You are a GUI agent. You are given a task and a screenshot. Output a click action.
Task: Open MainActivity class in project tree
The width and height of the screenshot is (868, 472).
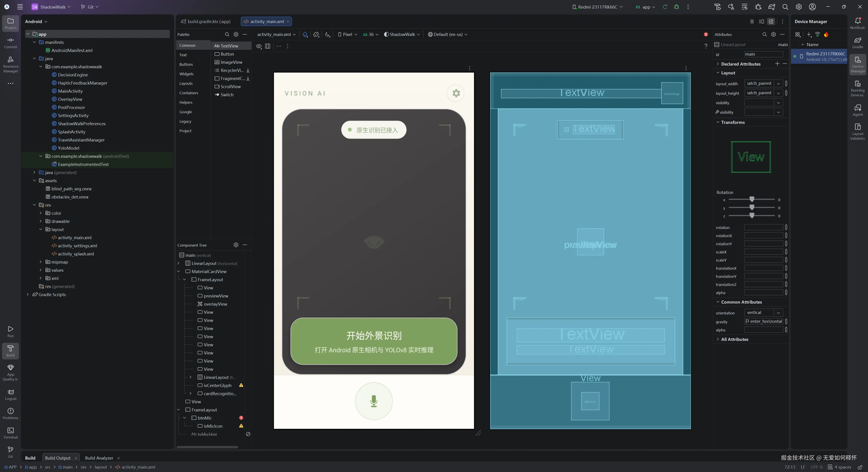pos(70,91)
